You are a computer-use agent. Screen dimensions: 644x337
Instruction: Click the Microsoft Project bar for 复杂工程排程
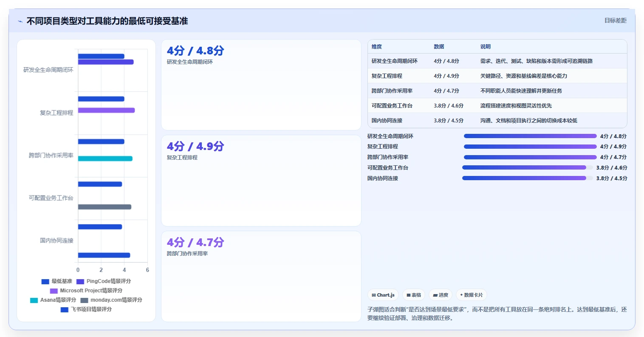[x=106, y=110]
